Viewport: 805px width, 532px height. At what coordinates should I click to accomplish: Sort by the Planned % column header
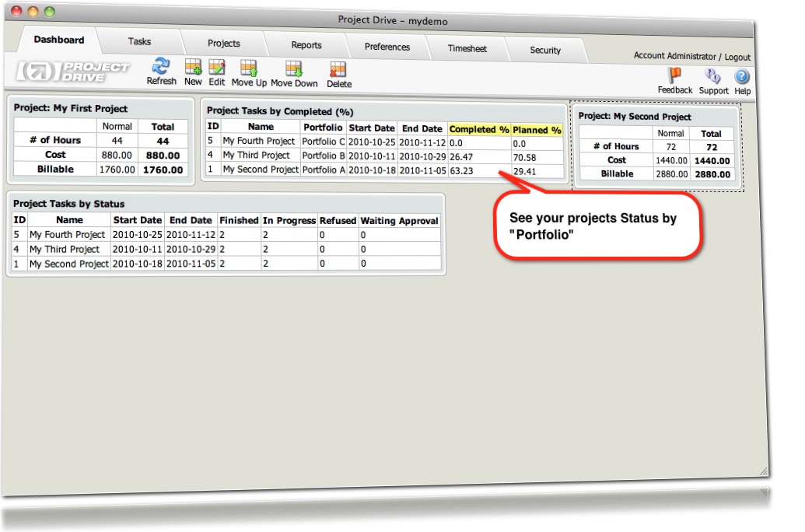(537, 131)
